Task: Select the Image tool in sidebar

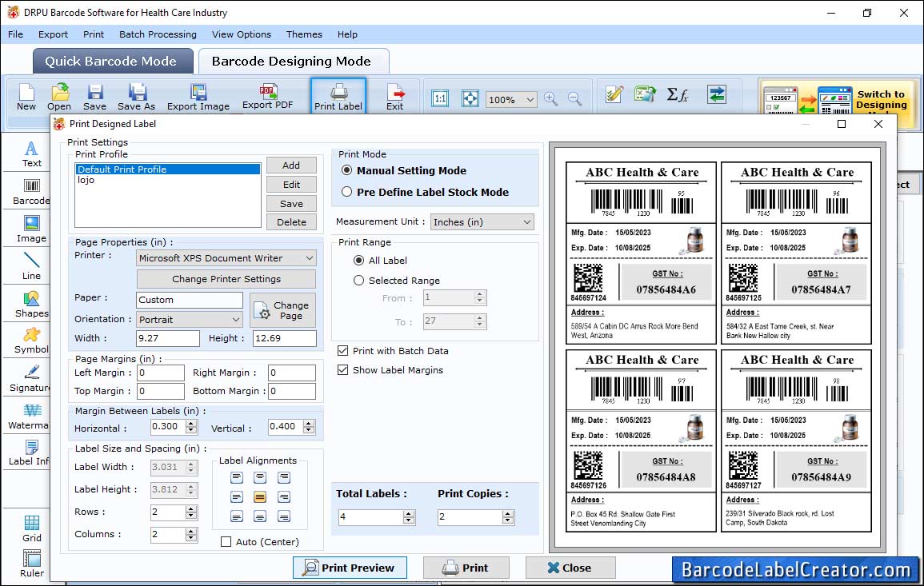Action: pyautogui.click(x=31, y=229)
